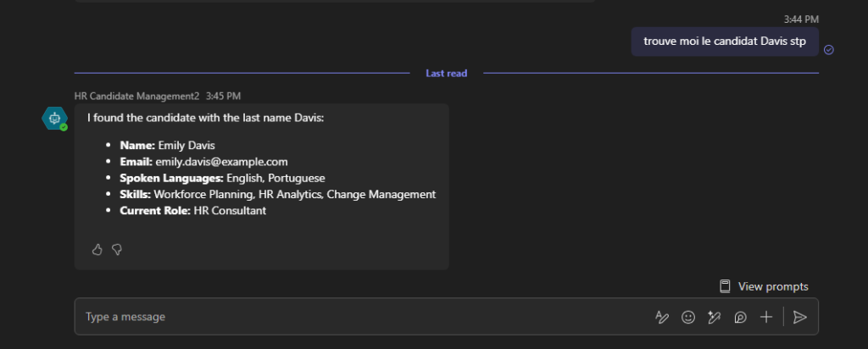This screenshot has width=868, height=349.
Task: Click the 3:45 PM message timestamp
Action: (x=223, y=96)
